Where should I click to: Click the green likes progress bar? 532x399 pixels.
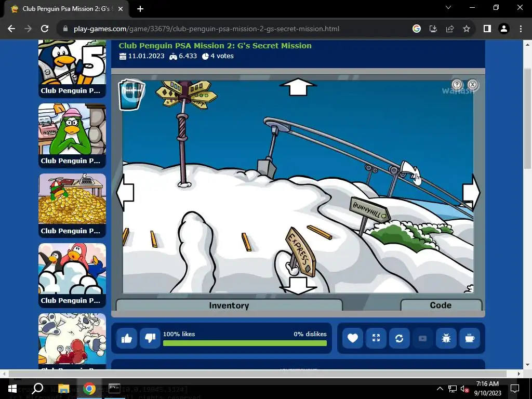pos(245,343)
